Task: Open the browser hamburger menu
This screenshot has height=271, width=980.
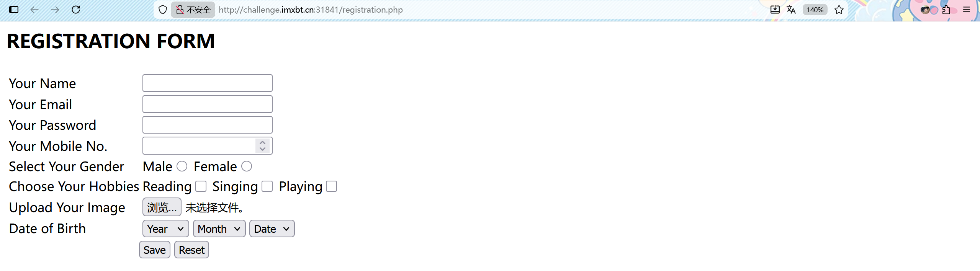Action: [967, 10]
